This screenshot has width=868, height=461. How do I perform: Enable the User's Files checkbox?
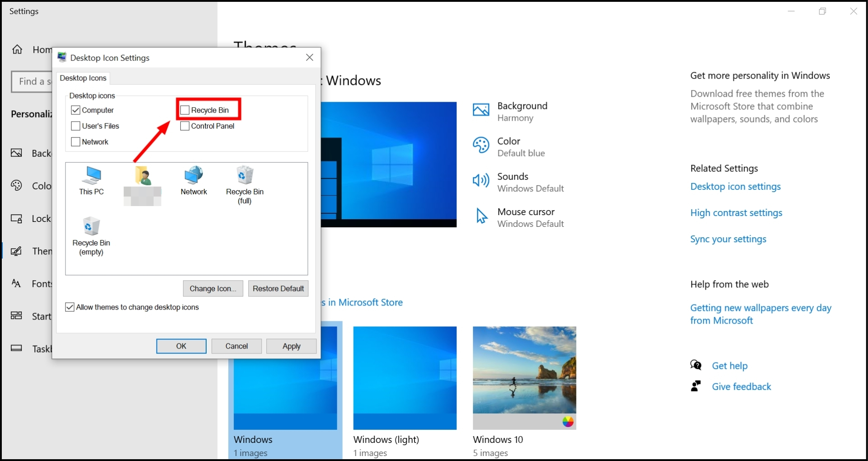[x=75, y=126]
